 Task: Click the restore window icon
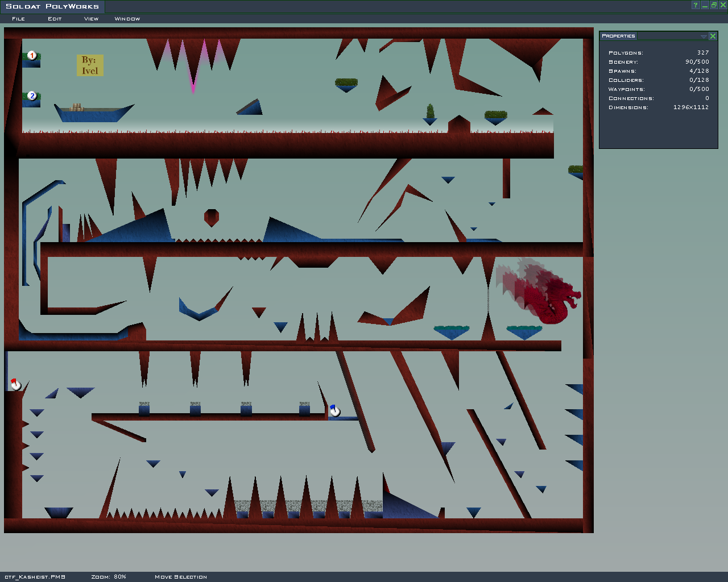pos(714,5)
